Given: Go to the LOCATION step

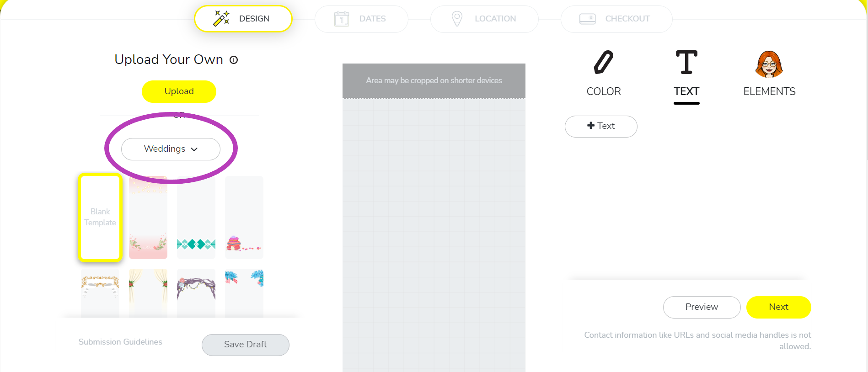Looking at the screenshot, I should pyautogui.click(x=484, y=19).
